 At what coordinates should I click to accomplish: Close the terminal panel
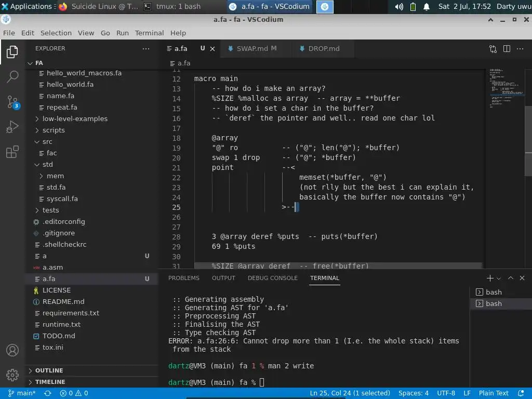tap(522, 278)
